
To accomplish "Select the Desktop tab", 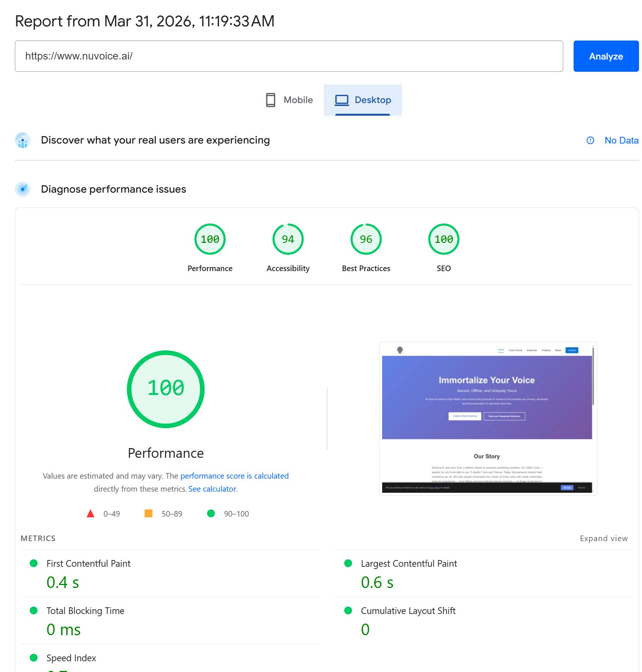I will (x=363, y=100).
